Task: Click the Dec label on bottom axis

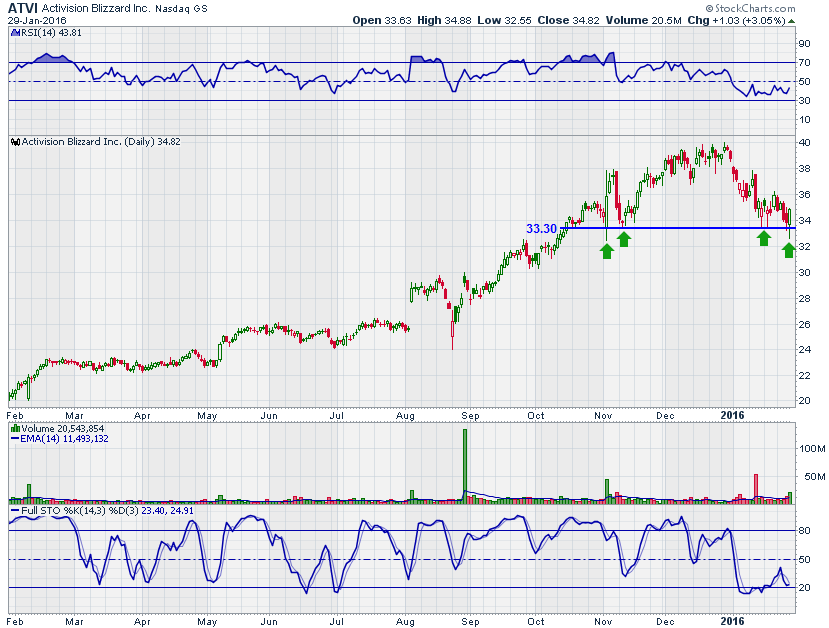Action: pos(665,622)
